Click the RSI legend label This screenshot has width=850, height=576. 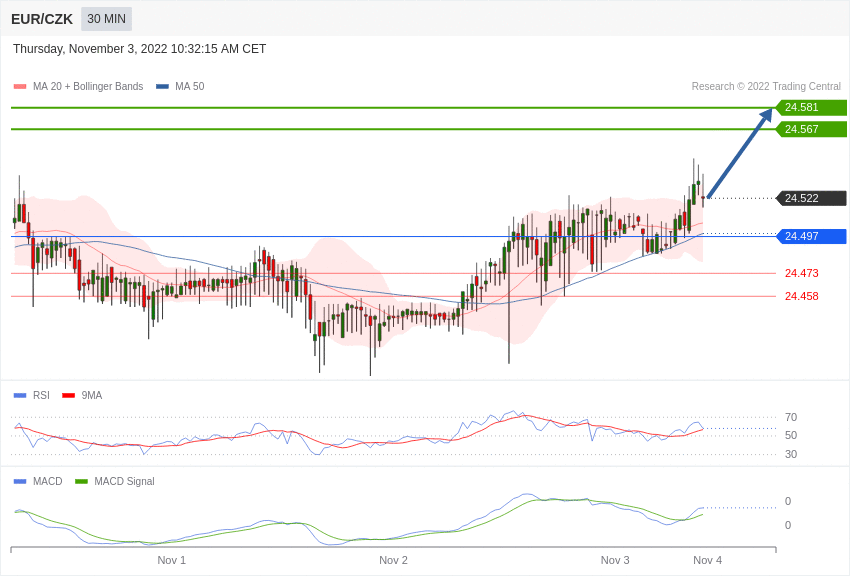41,396
